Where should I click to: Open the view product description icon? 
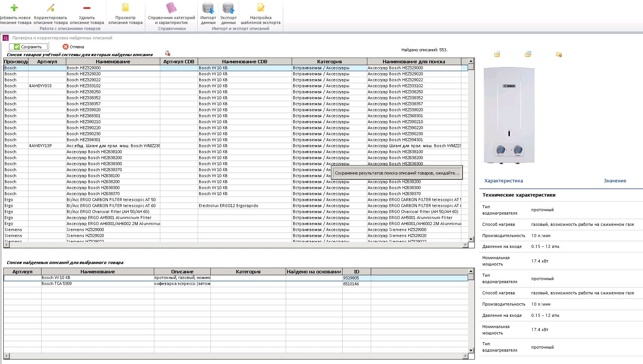click(125, 7)
